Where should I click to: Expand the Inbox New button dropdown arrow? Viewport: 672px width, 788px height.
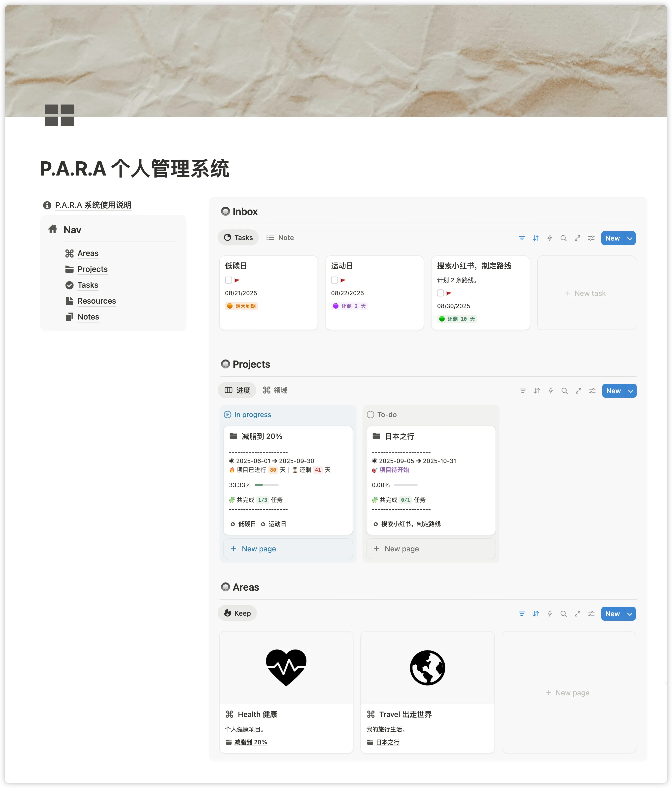click(630, 238)
